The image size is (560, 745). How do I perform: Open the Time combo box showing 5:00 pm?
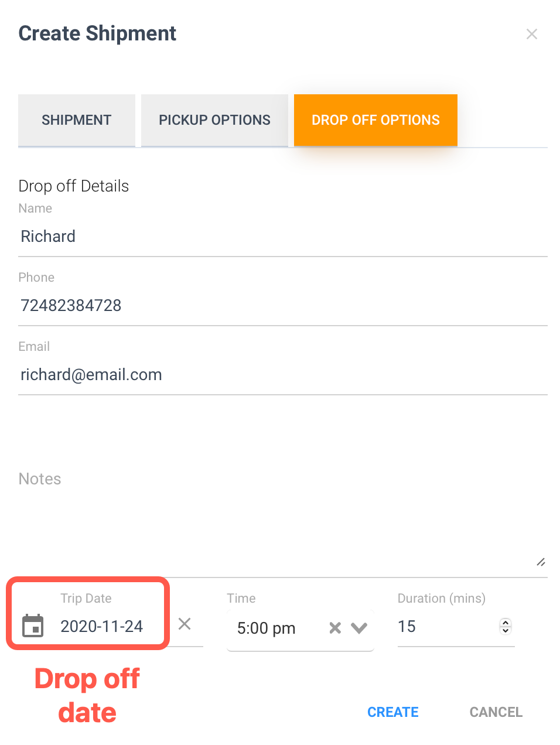[x=300, y=628]
